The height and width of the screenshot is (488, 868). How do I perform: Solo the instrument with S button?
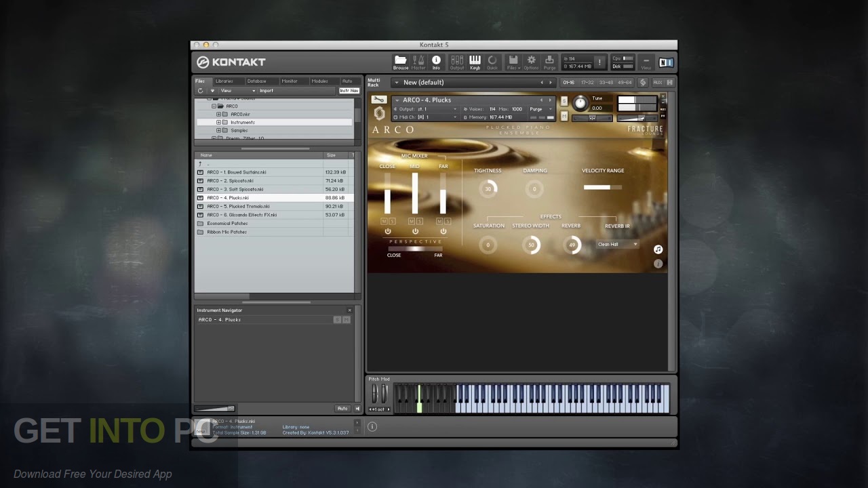[x=564, y=101]
